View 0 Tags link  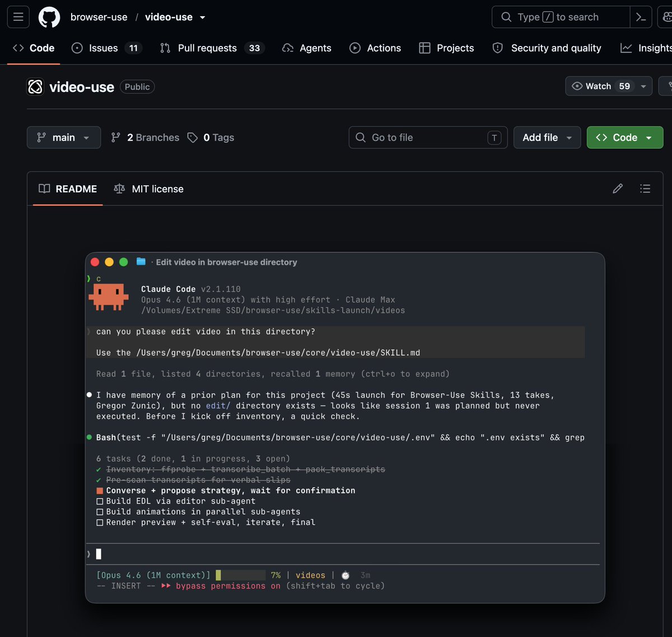(x=211, y=137)
